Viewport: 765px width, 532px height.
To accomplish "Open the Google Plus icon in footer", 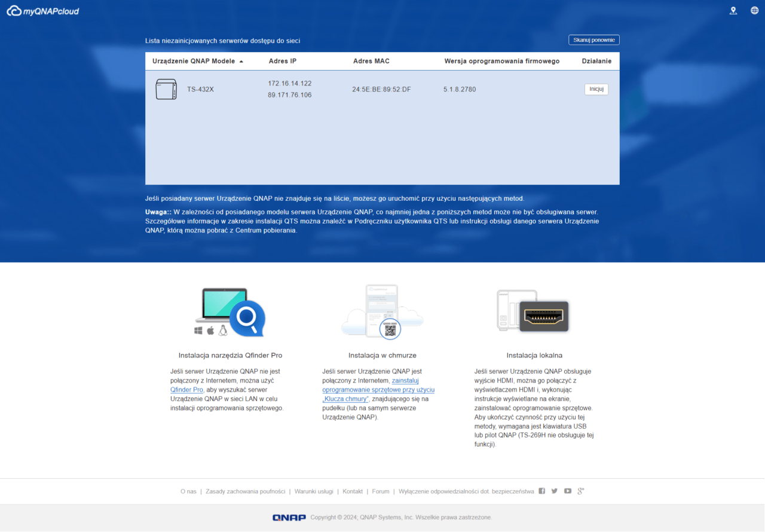I will (580, 491).
